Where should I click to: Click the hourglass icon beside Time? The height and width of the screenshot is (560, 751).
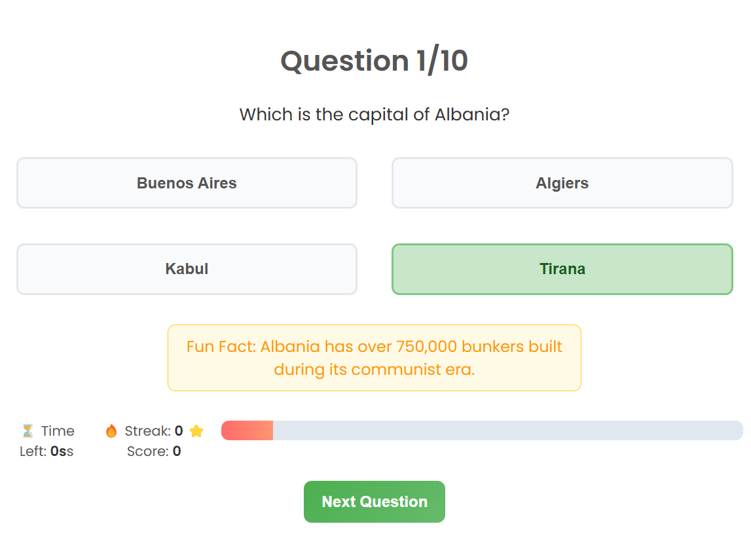[27, 430]
